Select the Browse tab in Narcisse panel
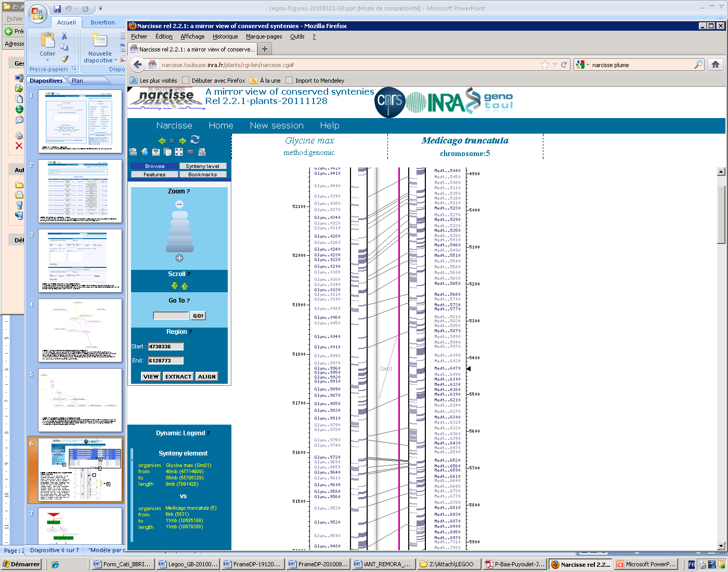 (x=154, y=166)
